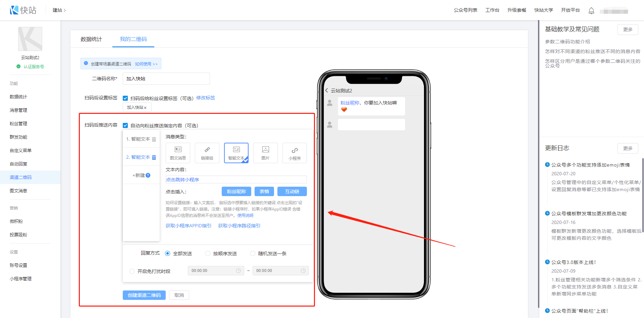Open 粉丝管理 in the sidebar
The image size is (644, 318).
[18, 124]
